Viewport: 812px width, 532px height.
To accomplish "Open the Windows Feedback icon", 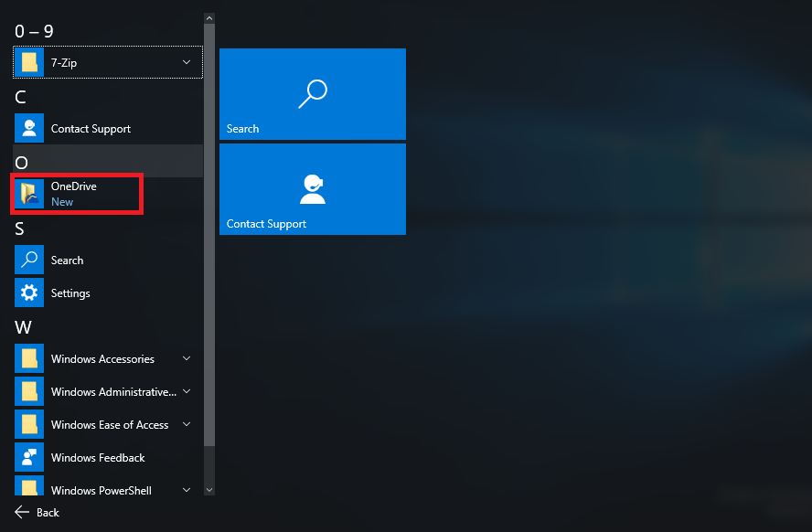I will coord(29,457).
